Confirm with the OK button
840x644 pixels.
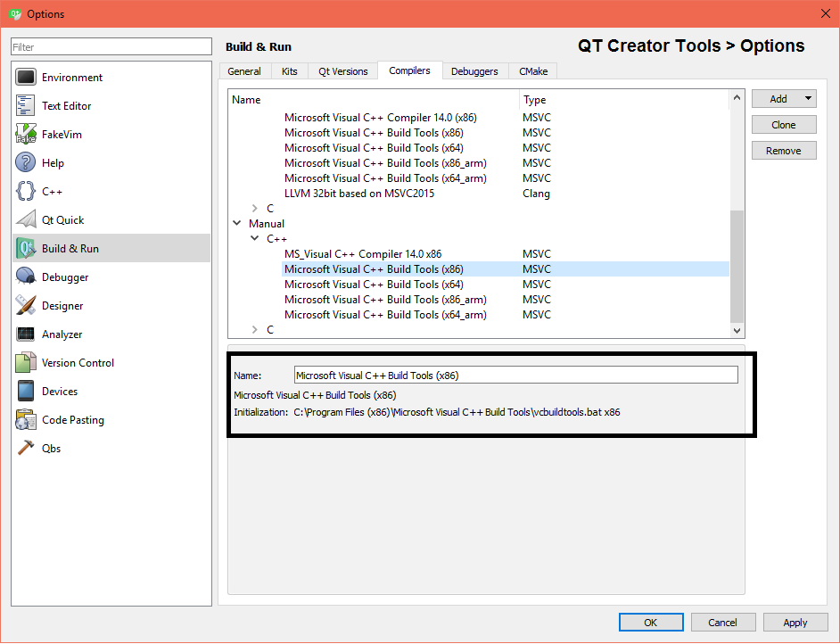point(651,622)
